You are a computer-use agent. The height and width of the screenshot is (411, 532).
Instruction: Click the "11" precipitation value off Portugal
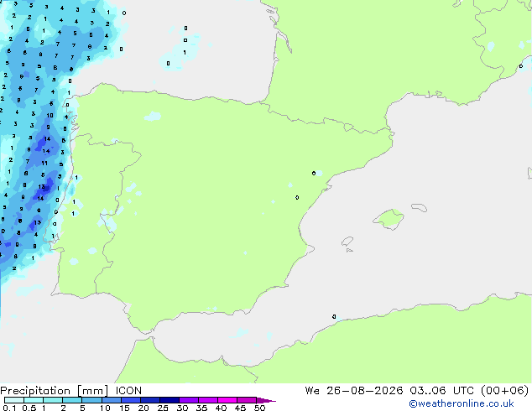click(44, 163)
